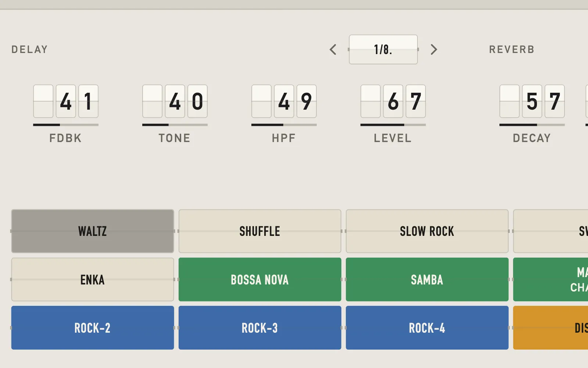Viewport: 588px width, 368px height.
Task: Click the FDBK value display showing 41
Action: [66, 101]
